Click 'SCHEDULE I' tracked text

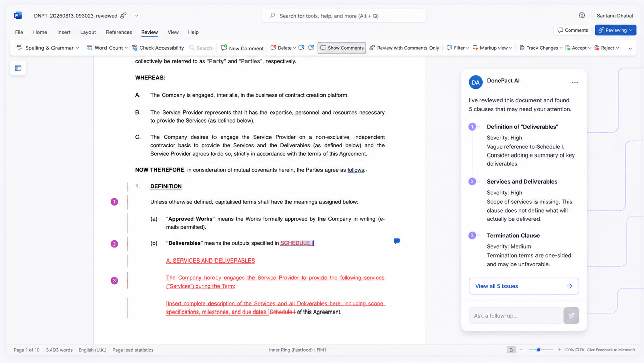click(297, 243)
